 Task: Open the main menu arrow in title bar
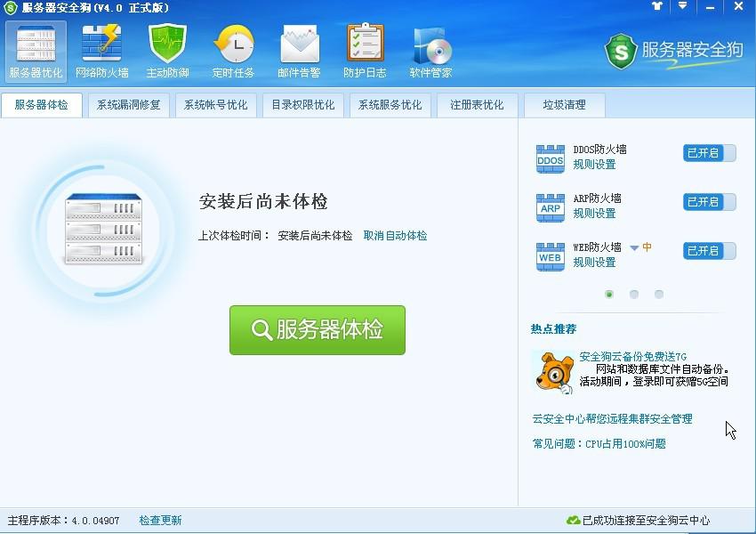click(682, 6)
